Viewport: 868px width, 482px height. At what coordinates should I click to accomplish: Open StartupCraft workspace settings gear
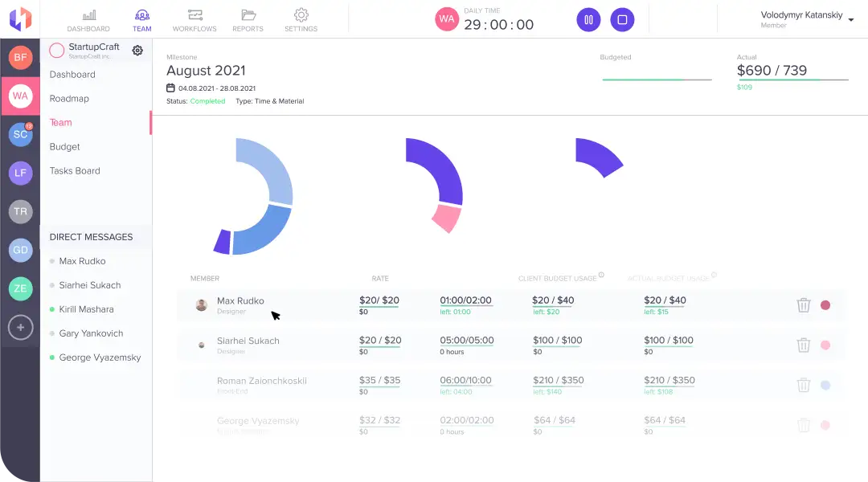(x=137, y=51)
